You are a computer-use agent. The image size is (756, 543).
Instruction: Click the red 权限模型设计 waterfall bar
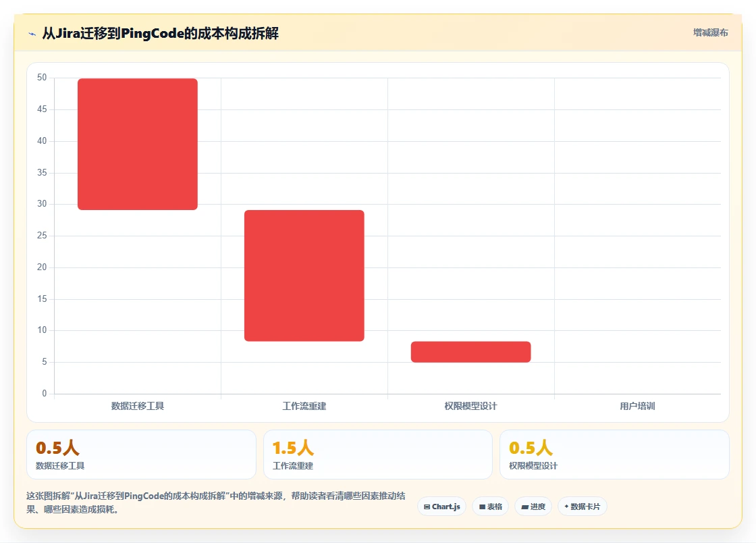click(470, 352)
